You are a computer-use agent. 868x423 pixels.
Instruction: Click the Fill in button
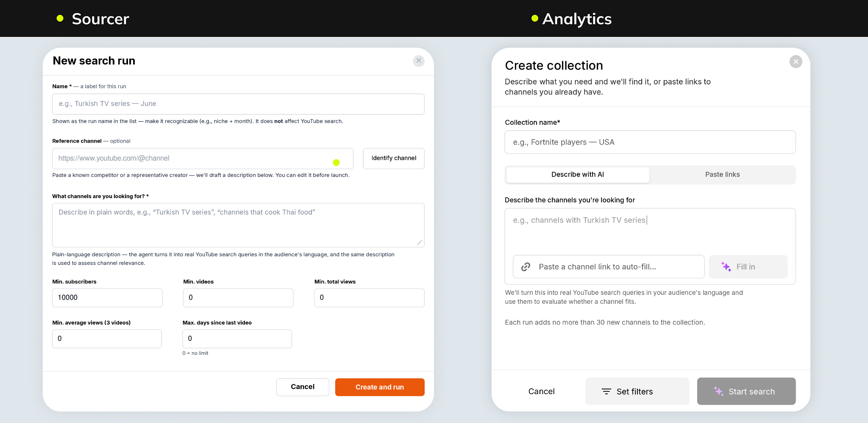[x=748, y=267]
